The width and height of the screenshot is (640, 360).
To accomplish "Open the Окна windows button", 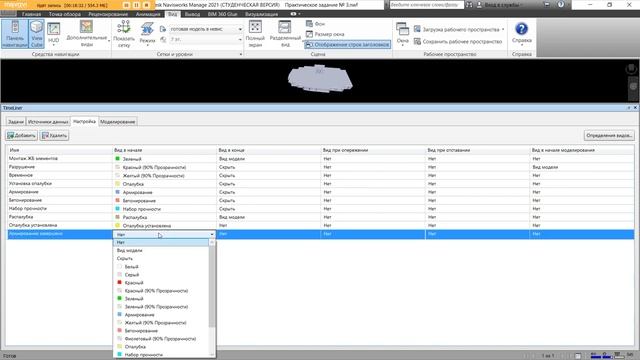I will [x=402, y=34].
